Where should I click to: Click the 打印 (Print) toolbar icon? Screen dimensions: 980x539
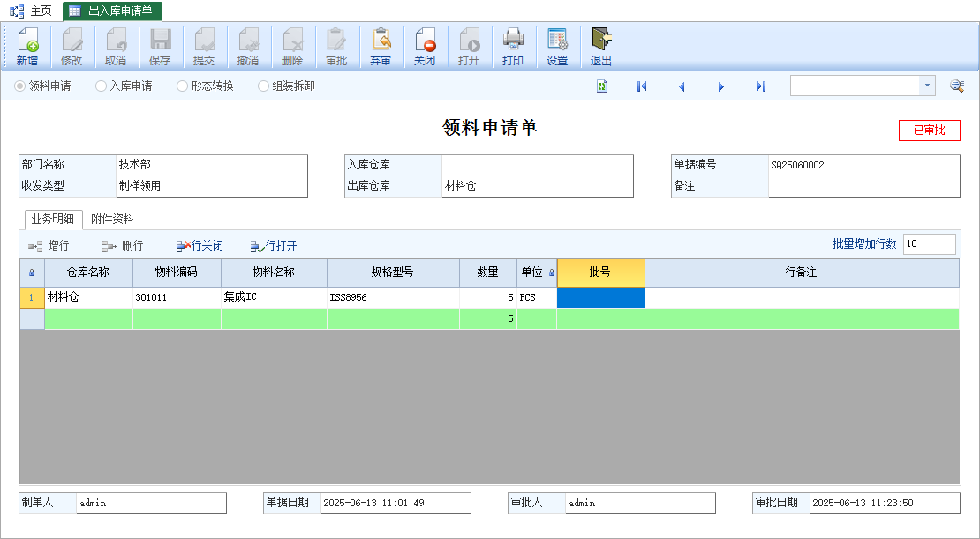pos(512,47)
